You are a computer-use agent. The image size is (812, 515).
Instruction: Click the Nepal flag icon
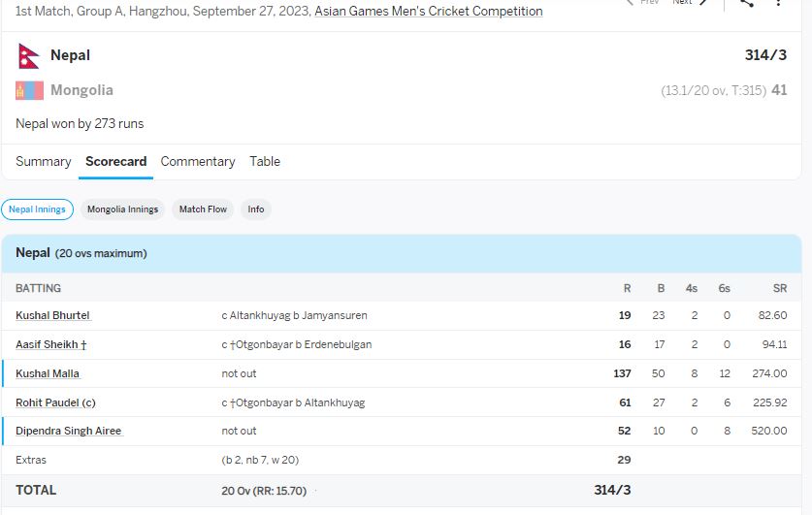click(x=28, y=56)
